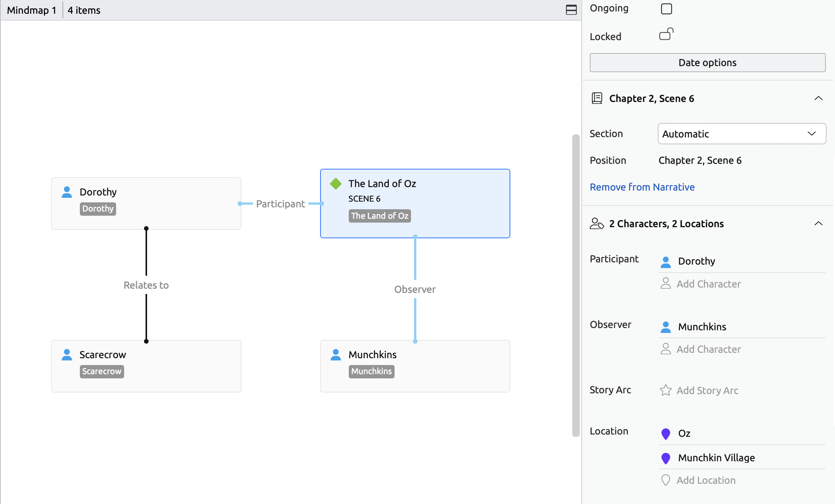Click purple pin icon for Munchkin Village
Screen dimensions: 835x504
click(665, 458)
